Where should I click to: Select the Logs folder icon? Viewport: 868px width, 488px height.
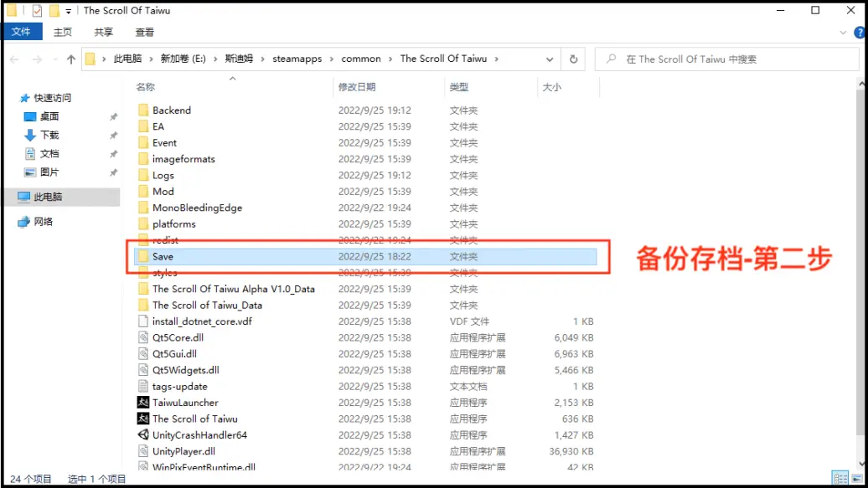coord(143,176)
